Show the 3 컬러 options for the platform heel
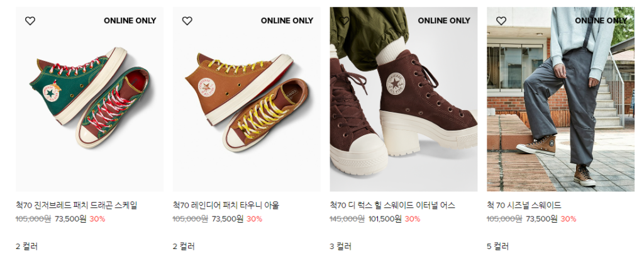The height and width of the screenshot is (256, 644). click(x=340, y=247)
